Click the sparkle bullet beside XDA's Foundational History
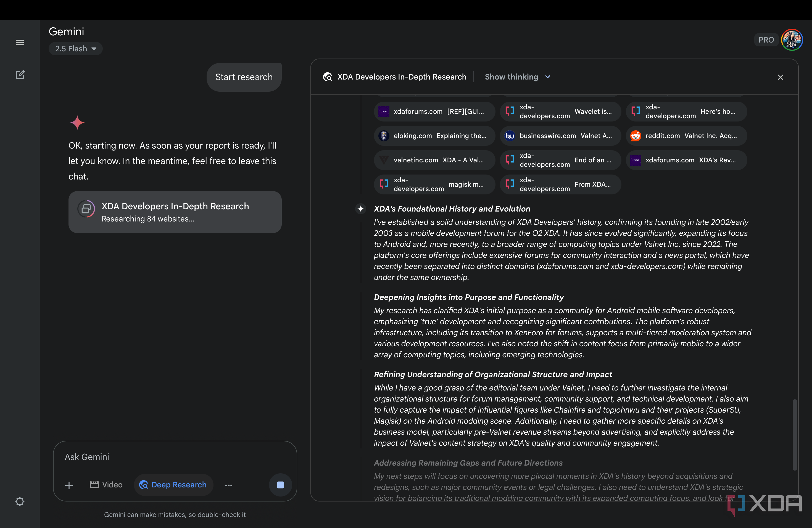Image resolution: width=812 pixels, height=528 pixels. coord(361,209)
